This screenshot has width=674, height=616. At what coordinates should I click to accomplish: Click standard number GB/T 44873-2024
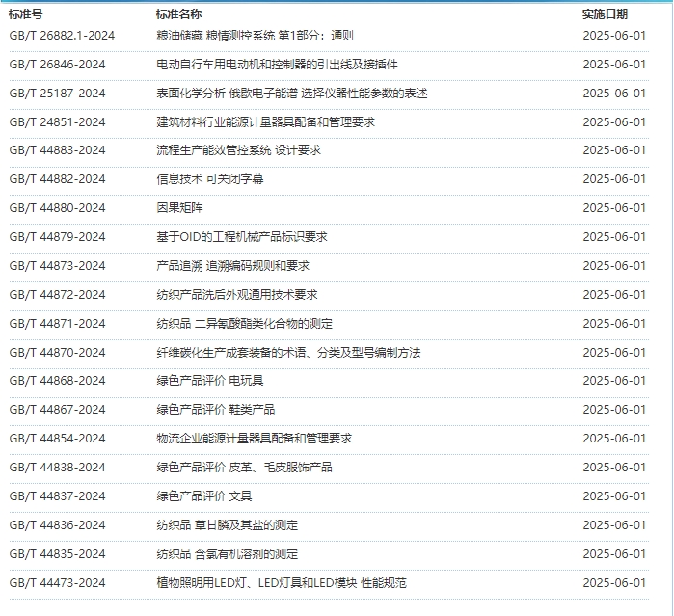click(x=57, y=266)
